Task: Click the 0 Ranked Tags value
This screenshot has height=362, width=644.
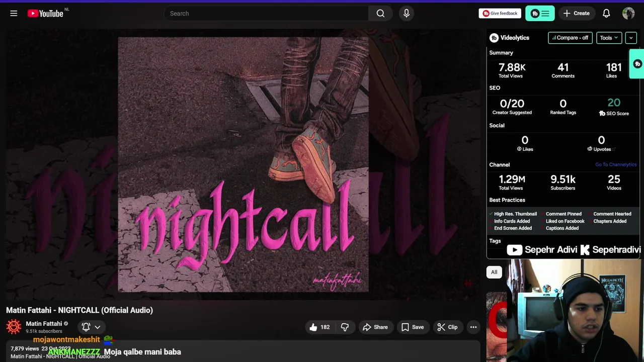Action: coord(563,104)
